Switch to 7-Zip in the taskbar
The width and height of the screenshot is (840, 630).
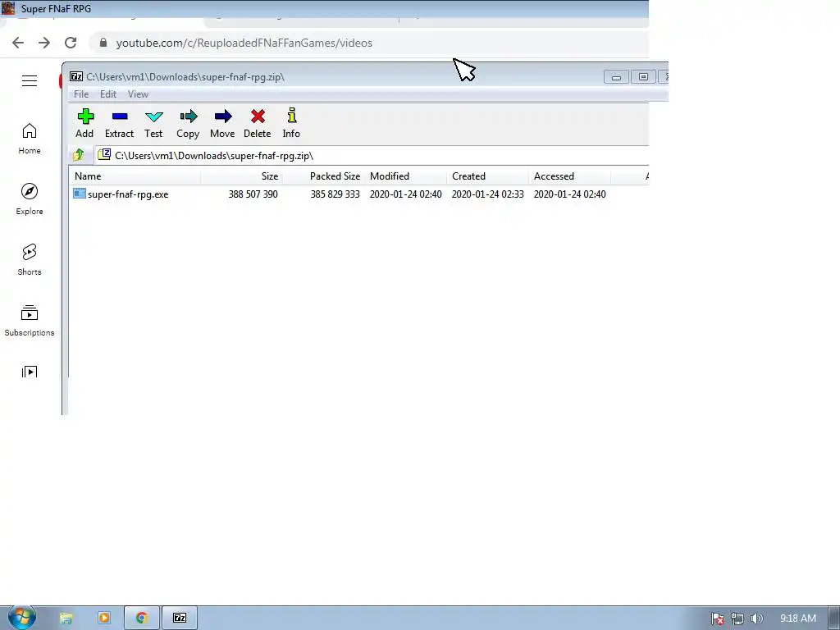tap(180, 619)
